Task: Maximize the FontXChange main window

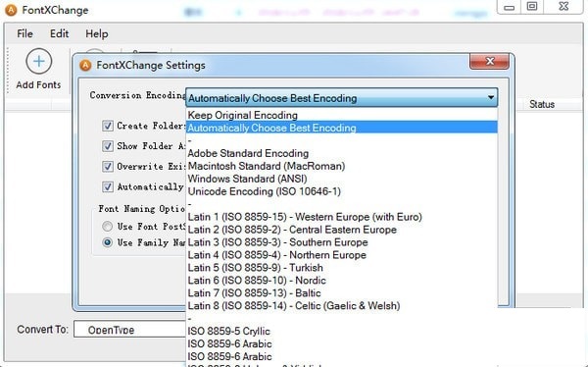Action: pos(532,7)
